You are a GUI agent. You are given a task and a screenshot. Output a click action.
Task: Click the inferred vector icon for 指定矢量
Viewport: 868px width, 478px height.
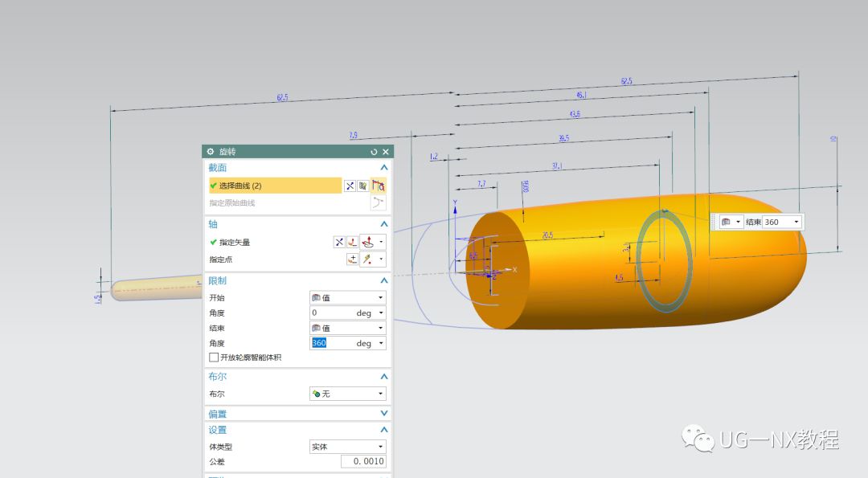point(367,243)
